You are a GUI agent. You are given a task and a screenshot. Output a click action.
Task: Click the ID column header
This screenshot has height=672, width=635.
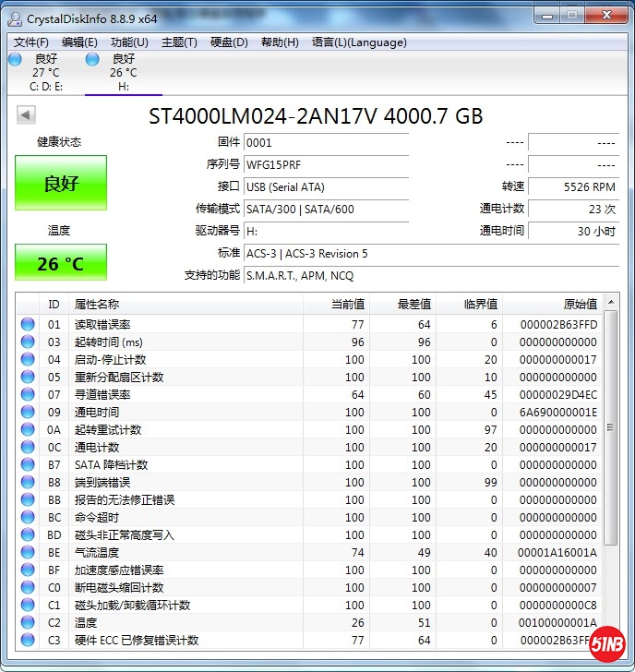(54, 305)
